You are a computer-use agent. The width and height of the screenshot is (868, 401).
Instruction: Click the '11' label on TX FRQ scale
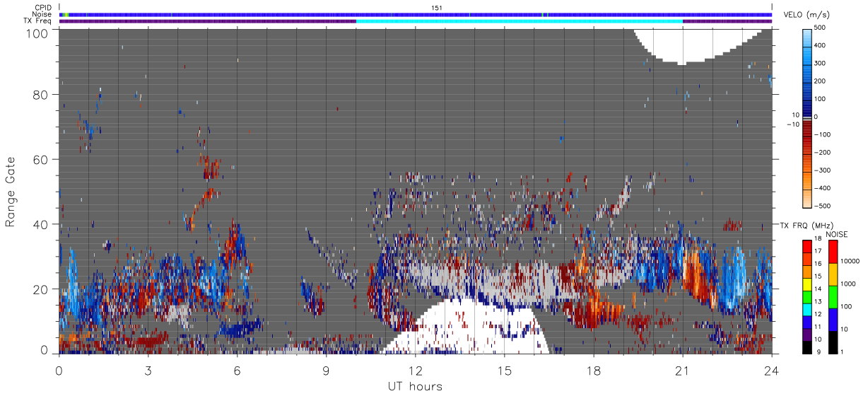point(818,327)
